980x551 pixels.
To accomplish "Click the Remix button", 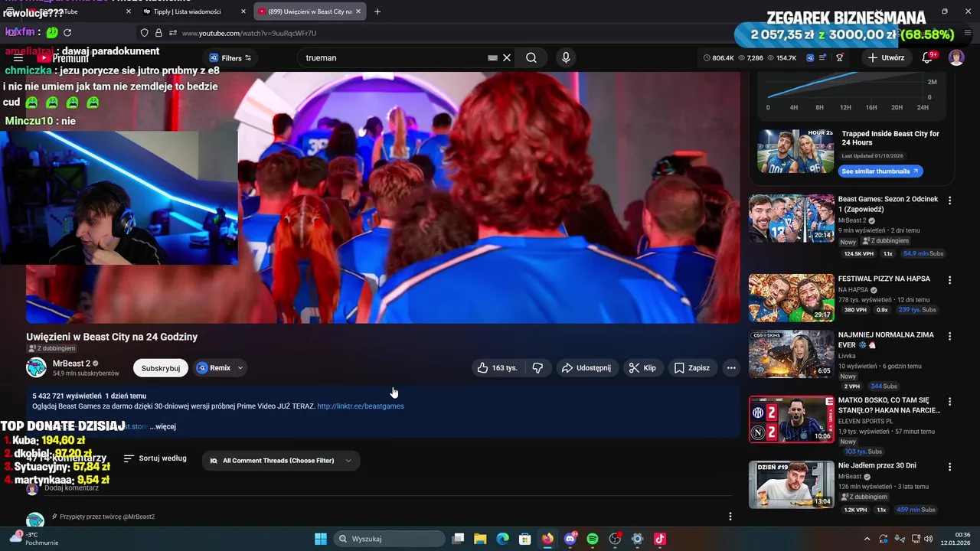I will [x=214, y=368].
